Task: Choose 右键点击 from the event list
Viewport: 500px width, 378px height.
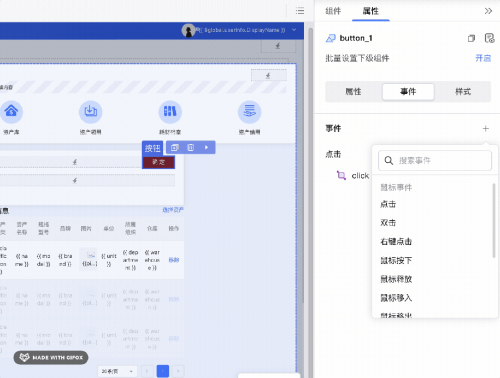Action: (x=396, y=241)
